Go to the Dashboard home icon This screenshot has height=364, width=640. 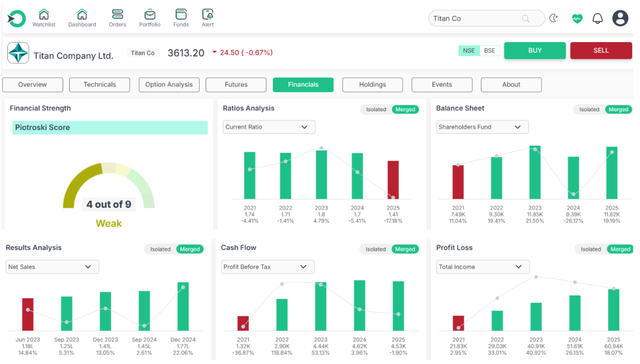[82, 14]
